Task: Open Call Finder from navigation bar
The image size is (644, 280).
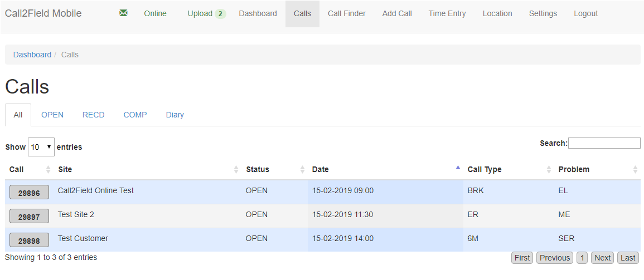Action: click(347, 14)
